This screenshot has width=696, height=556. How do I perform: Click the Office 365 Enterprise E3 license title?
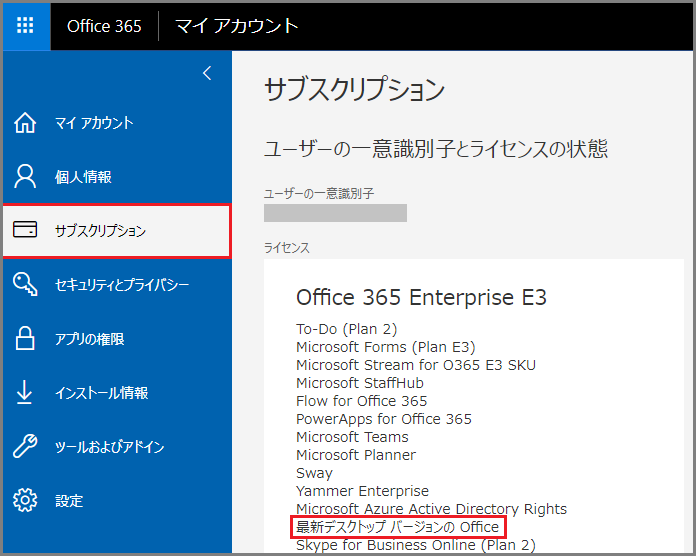click(x=421, y=297)
